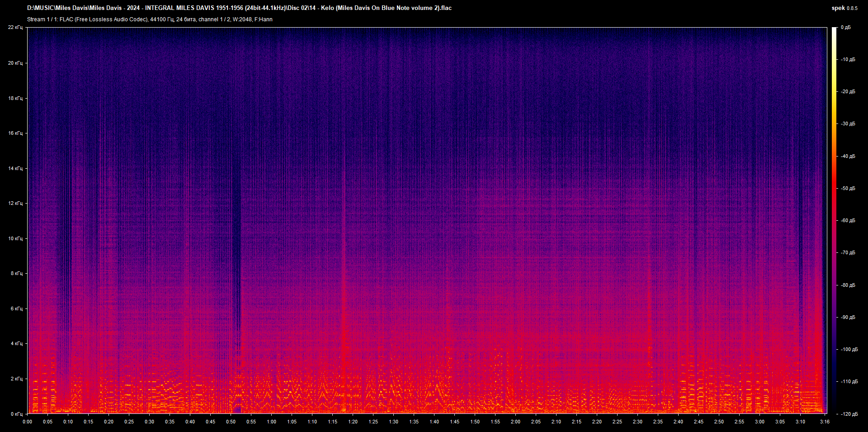868x432 pixels.
Task: Click the 12 кГц frequency axis label
Action: click(x=15, y=203)
